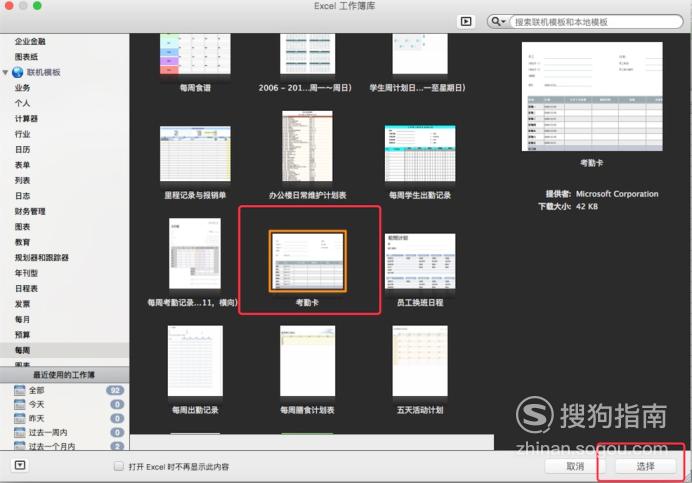This screenshot has width=692, height=483.
Task: Open the 业务 template category
Action: [x=23, y=88]
